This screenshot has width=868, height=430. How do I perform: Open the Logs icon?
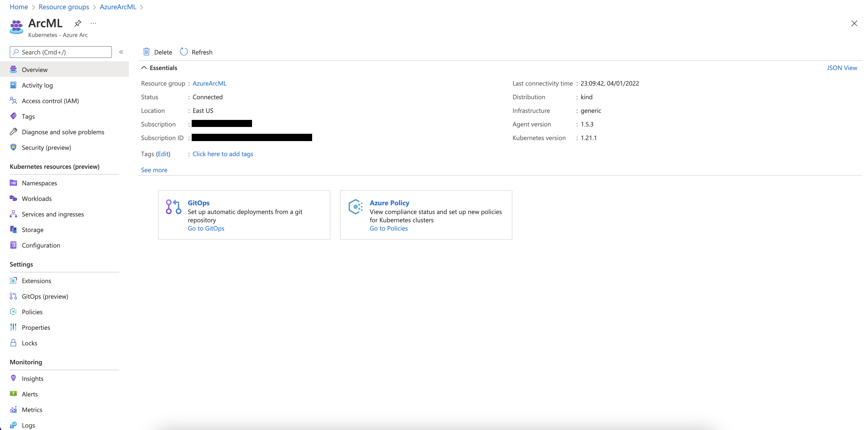pos(13,425)
